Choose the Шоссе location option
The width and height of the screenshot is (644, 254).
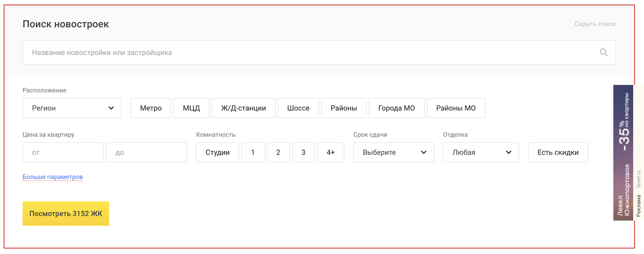pyautogui.click(x=298, y=108)
